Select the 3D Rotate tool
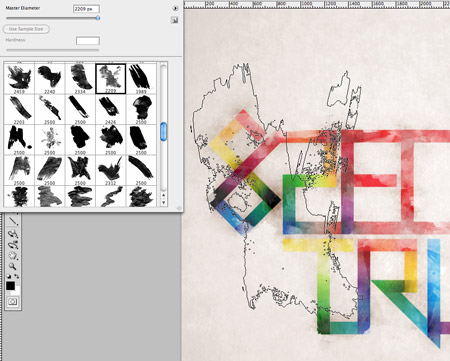This screenshot has width=450, height=361. 13,234
